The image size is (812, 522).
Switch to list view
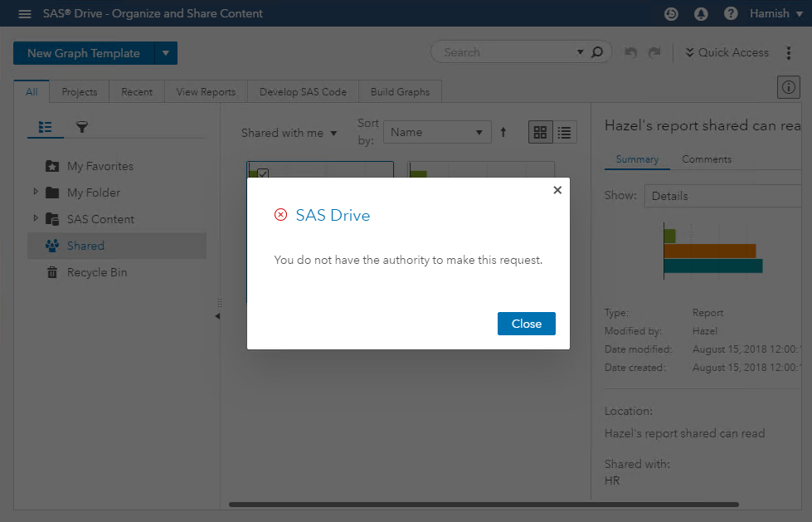[x=565, y=132]
